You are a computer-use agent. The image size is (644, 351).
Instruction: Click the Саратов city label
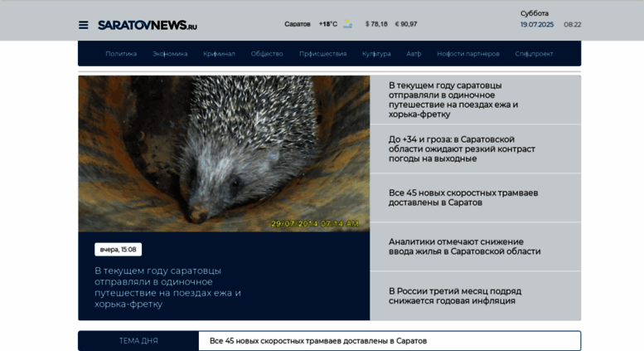coord(298,24)
